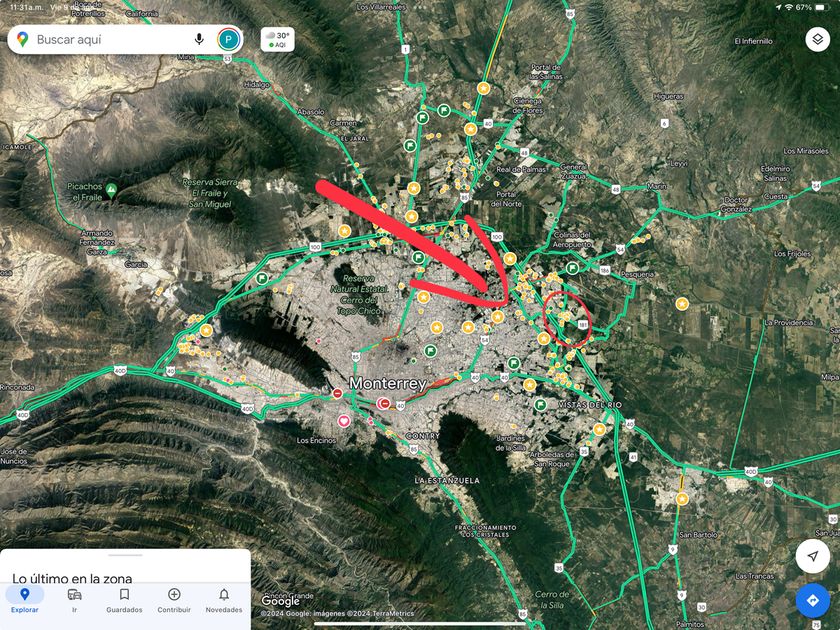Tap the Cerro de la Silla label
Viewport: 840px width, 630px height.
(x=552, y=599)
